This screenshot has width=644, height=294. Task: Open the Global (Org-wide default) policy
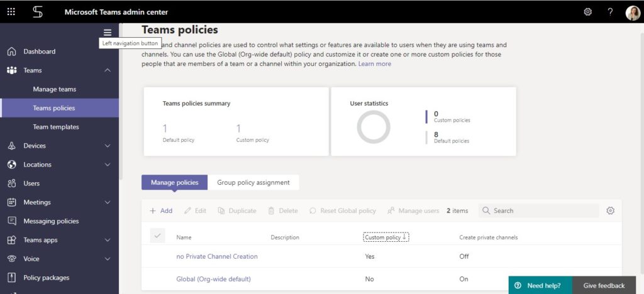click(x=214, y=279)
